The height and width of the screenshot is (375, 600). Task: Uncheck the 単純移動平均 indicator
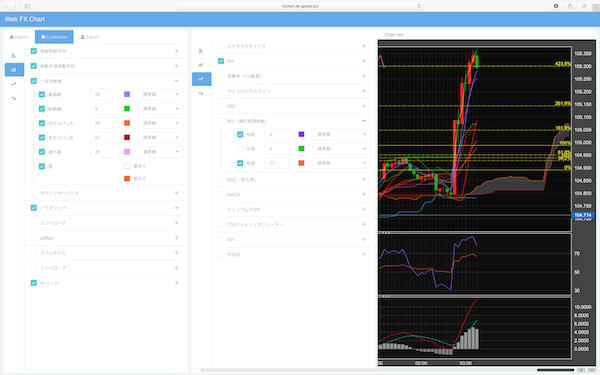point(34,51)
